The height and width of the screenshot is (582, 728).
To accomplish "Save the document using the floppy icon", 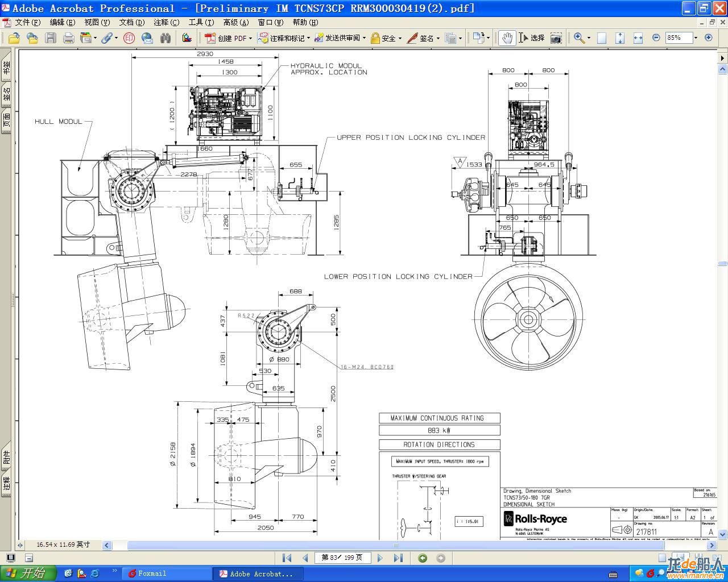I will coord(51,38).
